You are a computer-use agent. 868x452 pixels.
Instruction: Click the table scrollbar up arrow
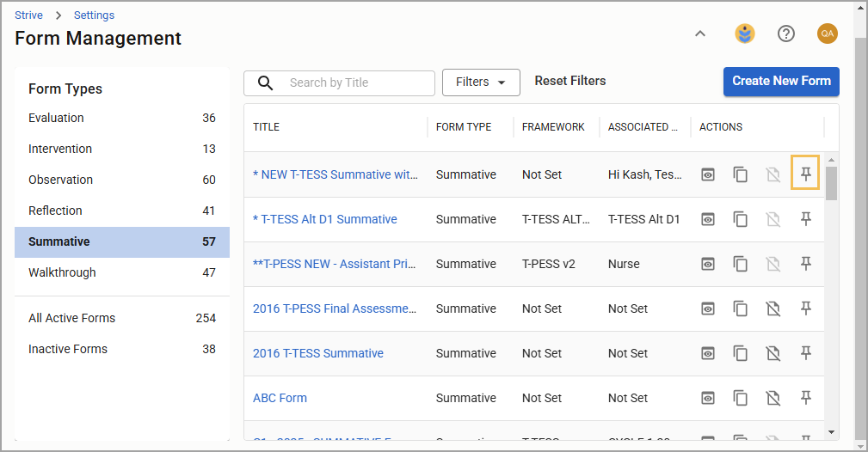831,160
